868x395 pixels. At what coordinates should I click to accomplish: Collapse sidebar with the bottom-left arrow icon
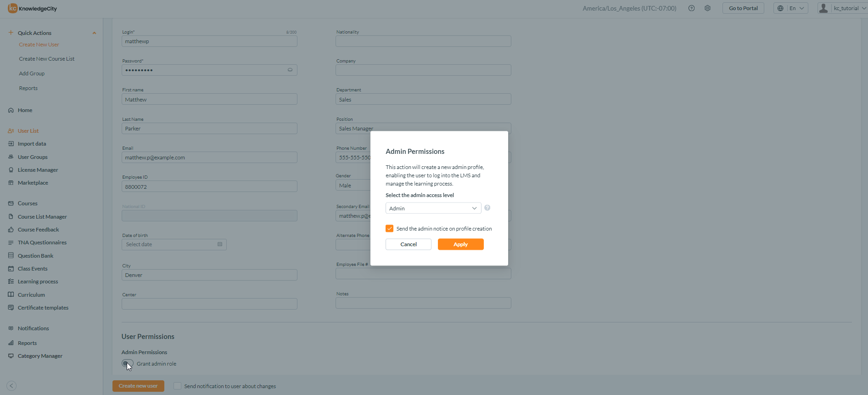tap(12, 386)
